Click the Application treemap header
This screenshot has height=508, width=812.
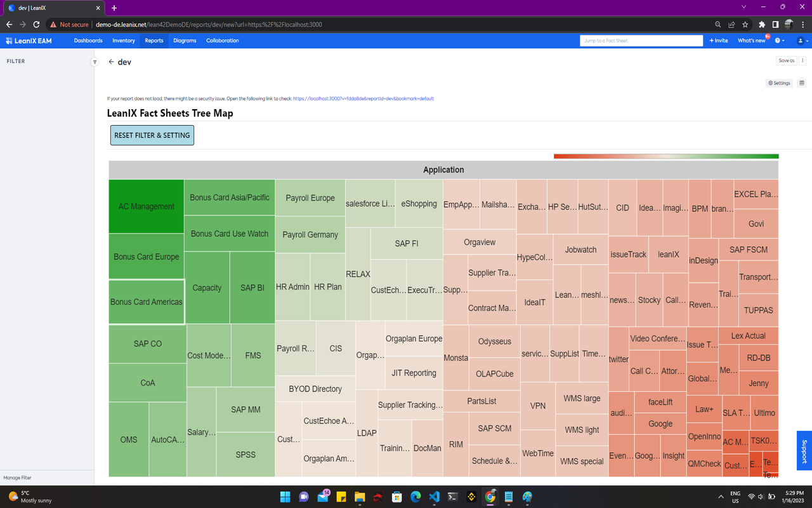pos(443,170)
